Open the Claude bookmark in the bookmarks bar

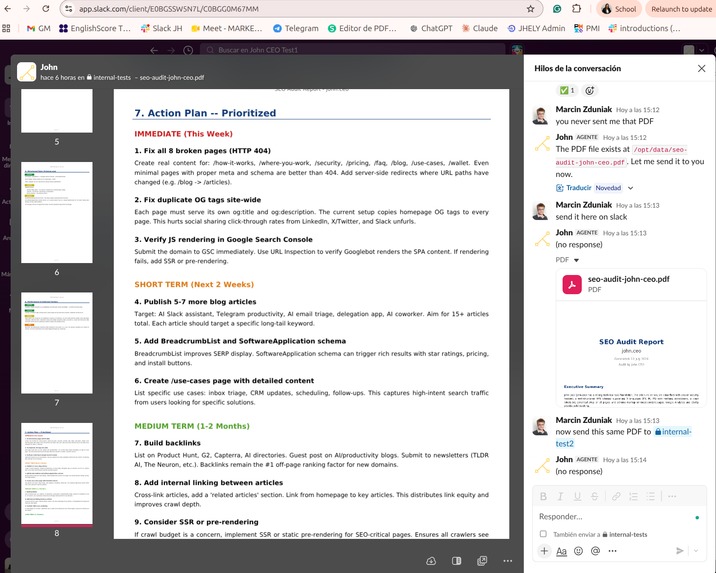[479, 28]
